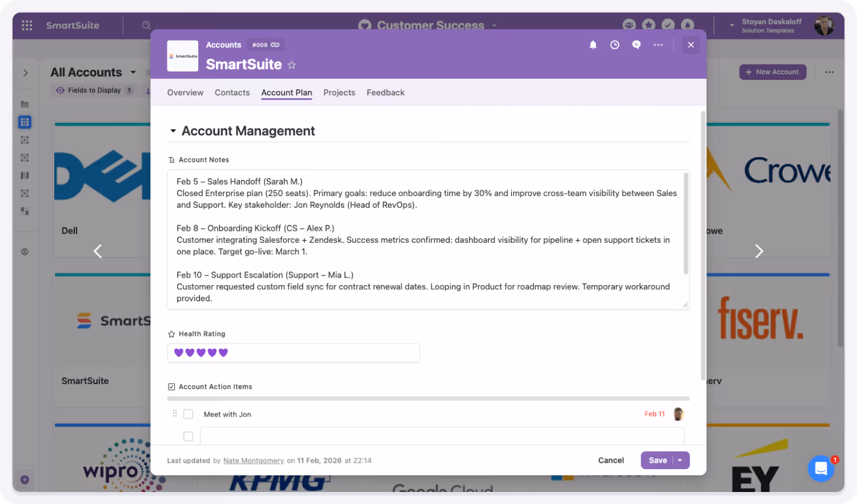Click the New Account button
This screenshot has width=857, height=504.
(x=773, y=72)
